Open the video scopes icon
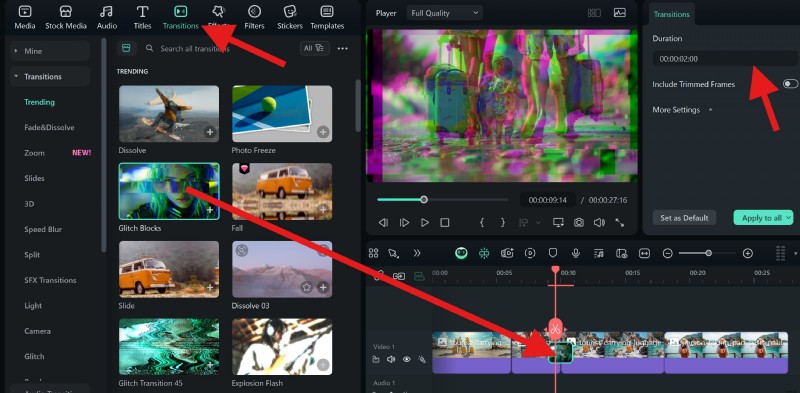The width and height of the screenshot is (800, 393). tap(620, 13)
